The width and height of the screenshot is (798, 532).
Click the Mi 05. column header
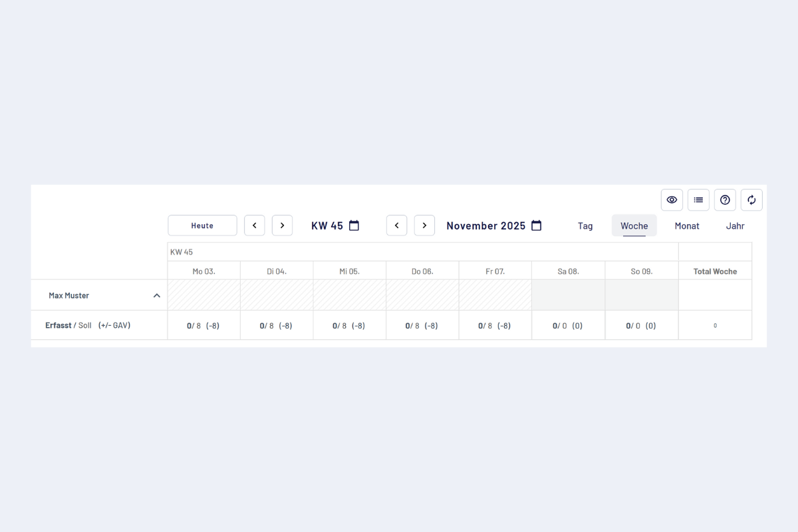[349, 271]
